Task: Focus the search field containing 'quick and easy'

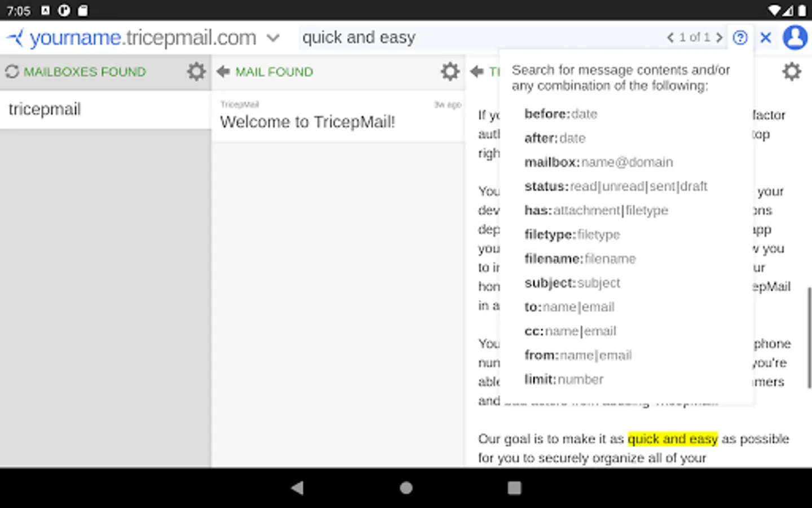Action: coord(479,38)
